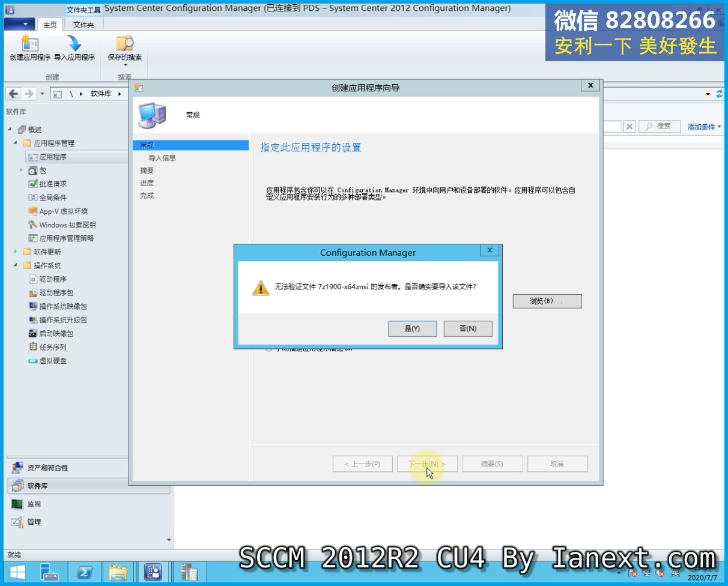Open the Windows Start menu
This screenshot has width=728, height=586.
pos(17,572)
